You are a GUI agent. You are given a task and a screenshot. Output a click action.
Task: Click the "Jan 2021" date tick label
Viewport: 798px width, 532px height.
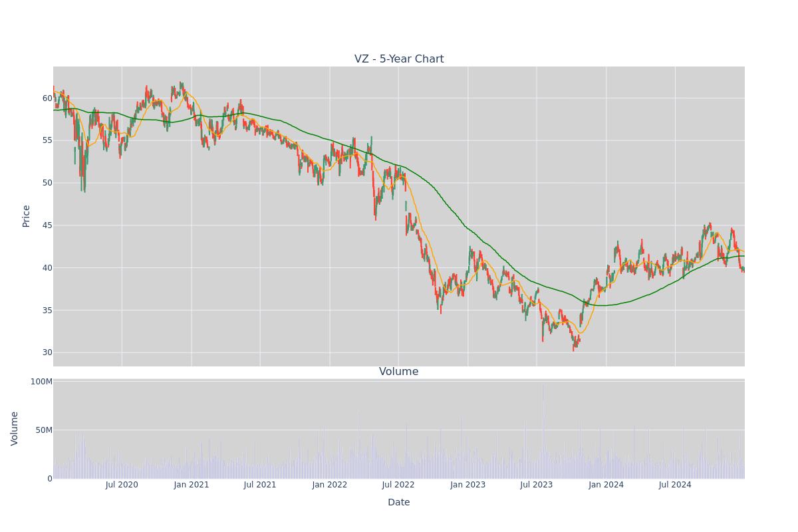(x=192, y=485)
